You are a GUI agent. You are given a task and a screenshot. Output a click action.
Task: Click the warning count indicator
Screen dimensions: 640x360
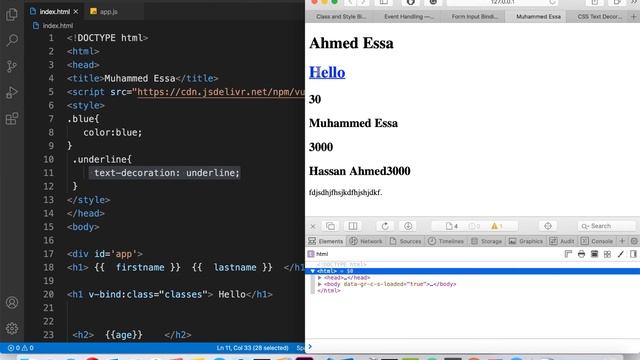[497, 226]
